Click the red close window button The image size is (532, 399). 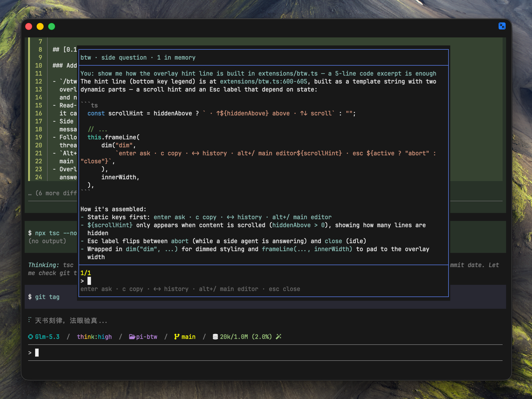29,26
